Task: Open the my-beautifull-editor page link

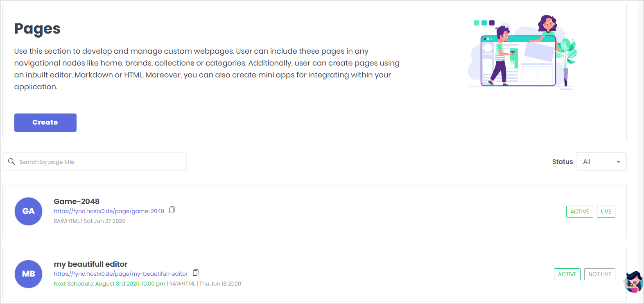Action: [x=121, y=274]
